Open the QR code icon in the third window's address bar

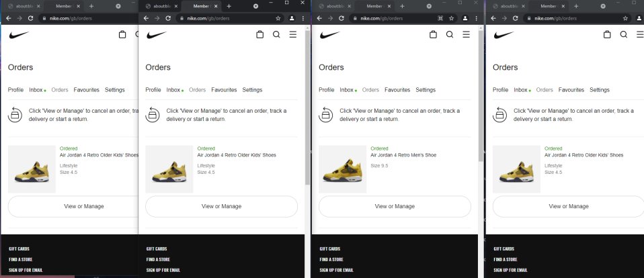coord(440,18)
